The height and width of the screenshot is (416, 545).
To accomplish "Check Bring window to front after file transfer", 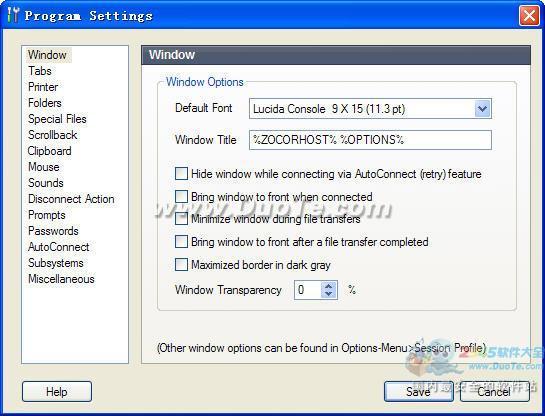I will [x=181, y=242].
